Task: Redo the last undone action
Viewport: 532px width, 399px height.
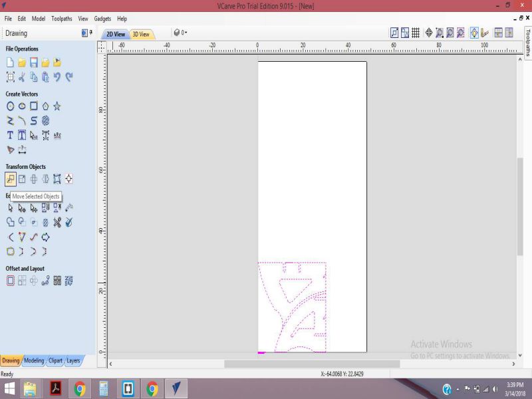Action: tap(69, 77)
